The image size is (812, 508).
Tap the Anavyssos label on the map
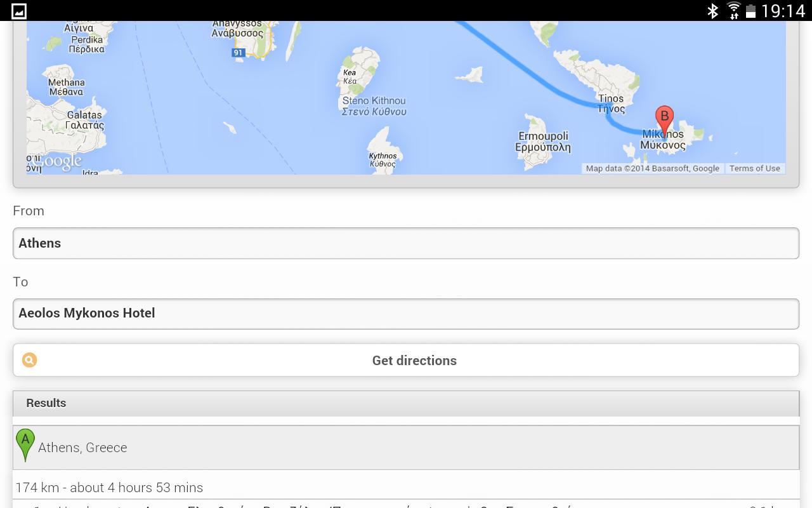[x=237, y=29]
